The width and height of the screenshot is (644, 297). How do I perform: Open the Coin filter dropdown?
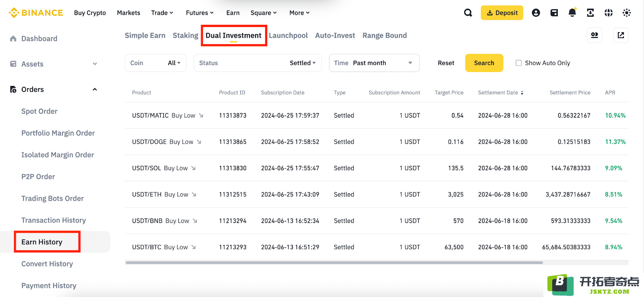155,63
